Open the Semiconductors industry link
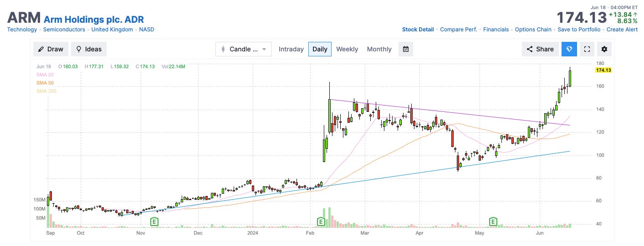This screenshot has height=246, width=644. click(x=64, y=30)
